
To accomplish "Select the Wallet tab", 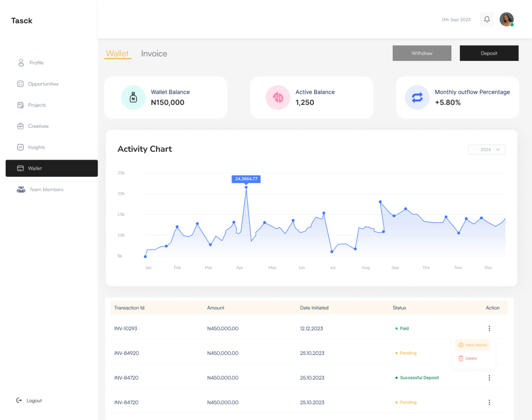I will [117, 54].
